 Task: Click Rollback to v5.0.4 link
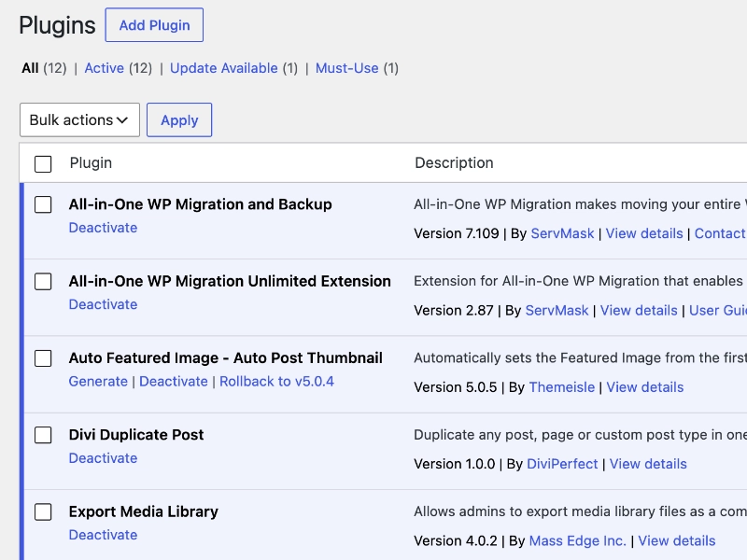pyautogui.click(x=276, y=382)
